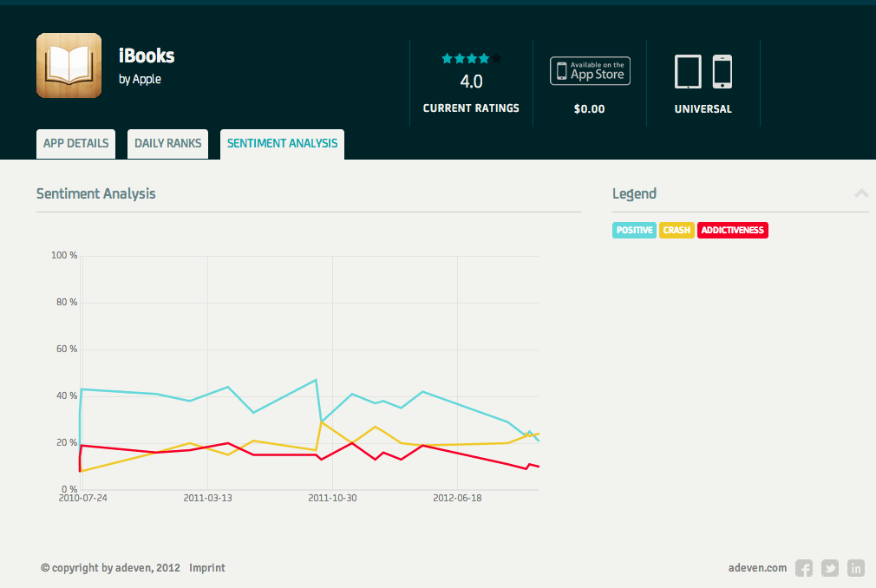Toggle the Positive series in legend
The height and width of the screenshot is (588, 876).
(634, 230)
